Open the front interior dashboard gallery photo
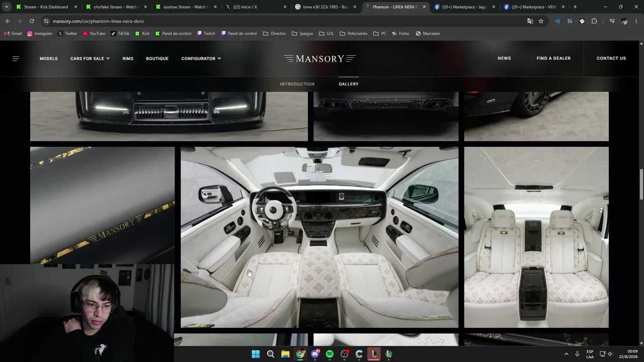644x362 pixels. (319, 237)
